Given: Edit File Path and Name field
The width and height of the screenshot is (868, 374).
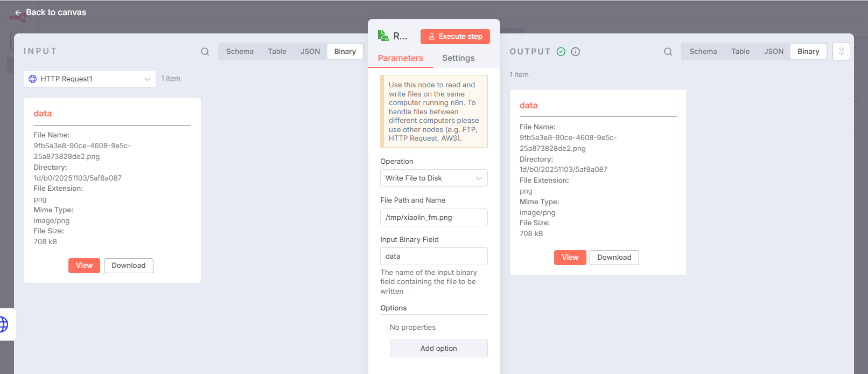Looking at the screenshot, I should 434,218.
